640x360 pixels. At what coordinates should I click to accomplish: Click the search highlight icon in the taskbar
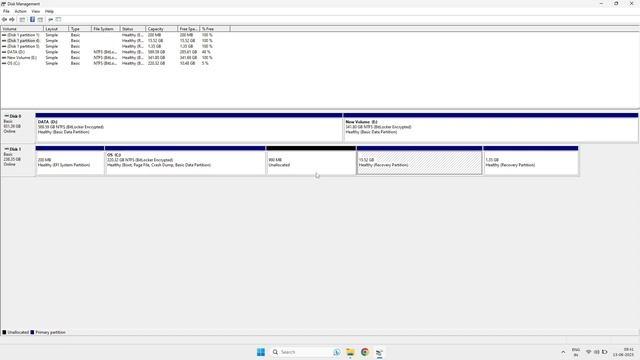(x=337, y=352)
